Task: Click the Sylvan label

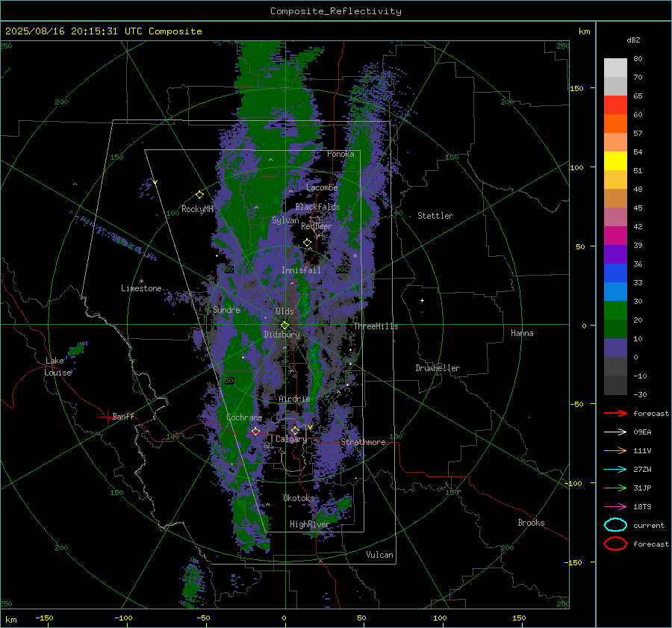Action: click(x=285, y=220)
